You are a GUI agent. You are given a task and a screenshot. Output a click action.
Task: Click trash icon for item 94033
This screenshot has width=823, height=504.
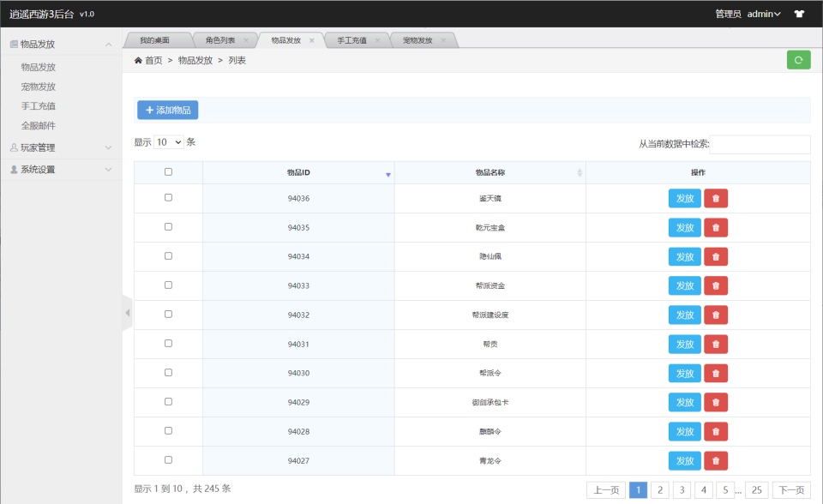pyautogui.click(x=716, y=286)
